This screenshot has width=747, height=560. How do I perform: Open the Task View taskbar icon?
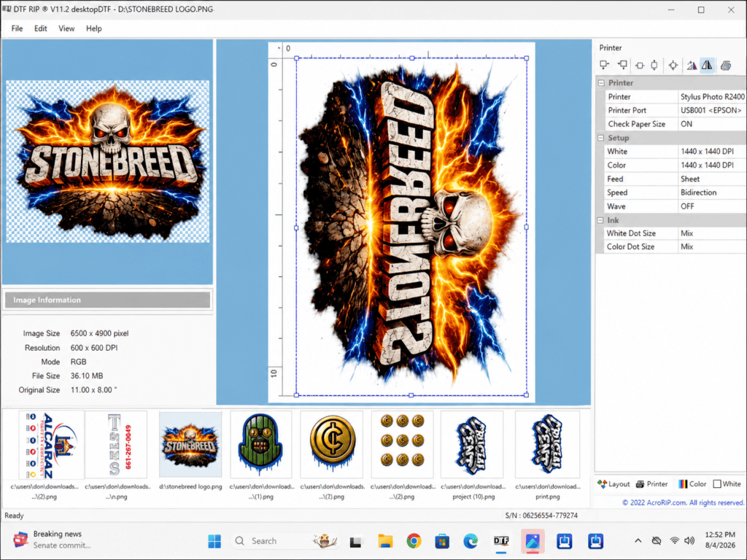[355, 542]
